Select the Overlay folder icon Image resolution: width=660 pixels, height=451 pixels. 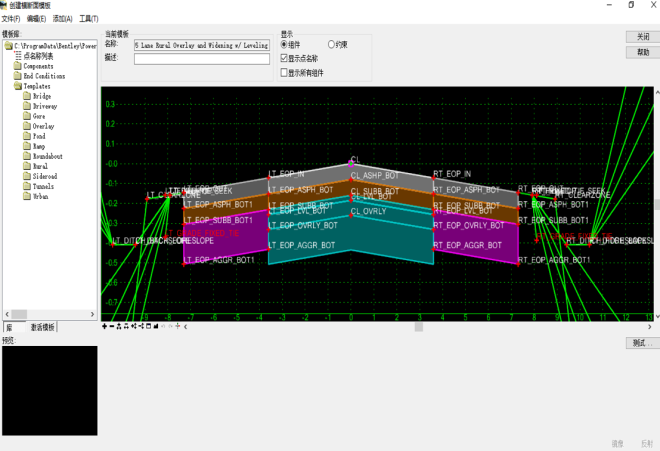[x=27, y=126]
